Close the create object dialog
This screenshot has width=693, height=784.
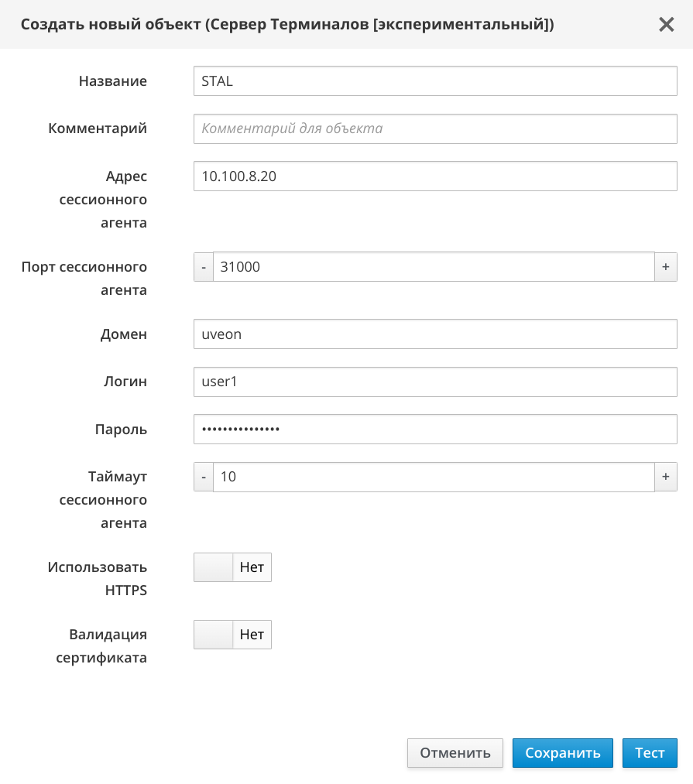(666, 25)
